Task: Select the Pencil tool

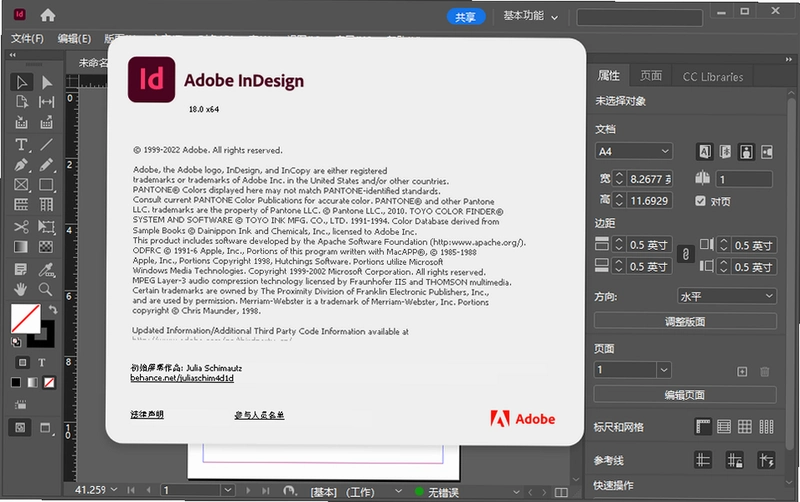Action: (x=46, y=165)
